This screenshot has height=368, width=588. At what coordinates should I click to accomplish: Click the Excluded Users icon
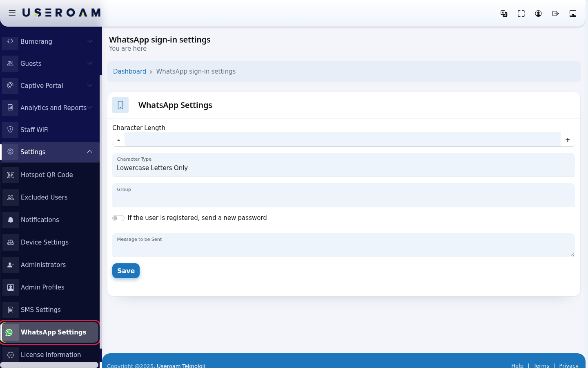pos(11,197)
